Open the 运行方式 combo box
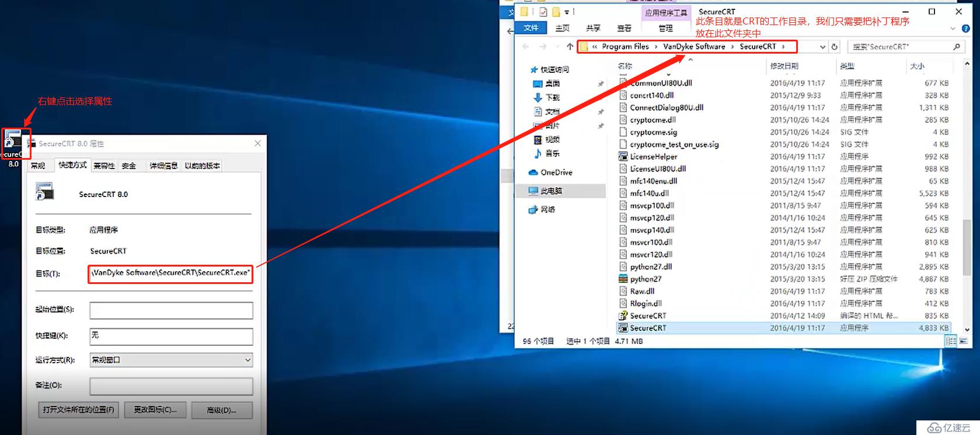This screenshot has height=435, width=980. [171, 360]
